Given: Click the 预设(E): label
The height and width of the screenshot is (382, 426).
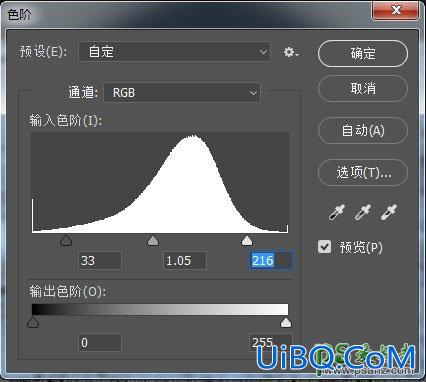Looking at the screenshot, I should pyautogui.click(x=43, y=52).
